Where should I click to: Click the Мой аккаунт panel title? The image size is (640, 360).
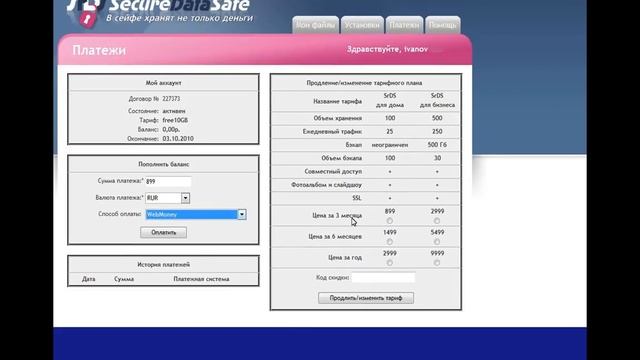tap(163, 83)
